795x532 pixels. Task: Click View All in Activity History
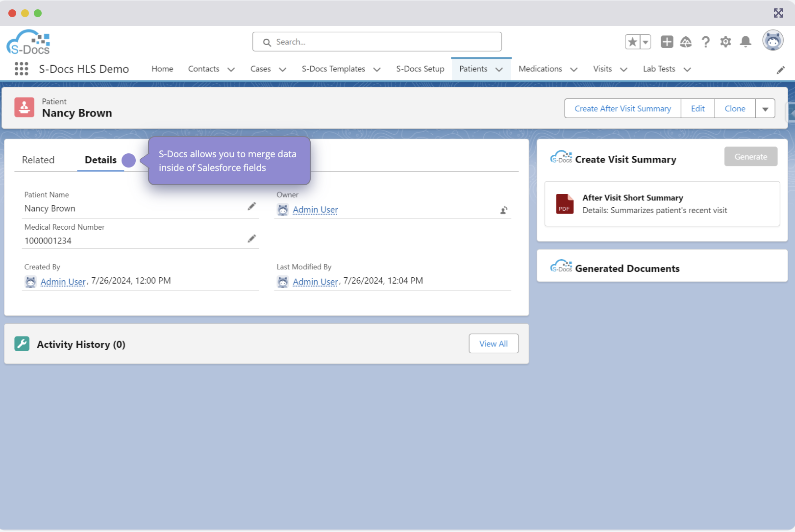(494, 344)
